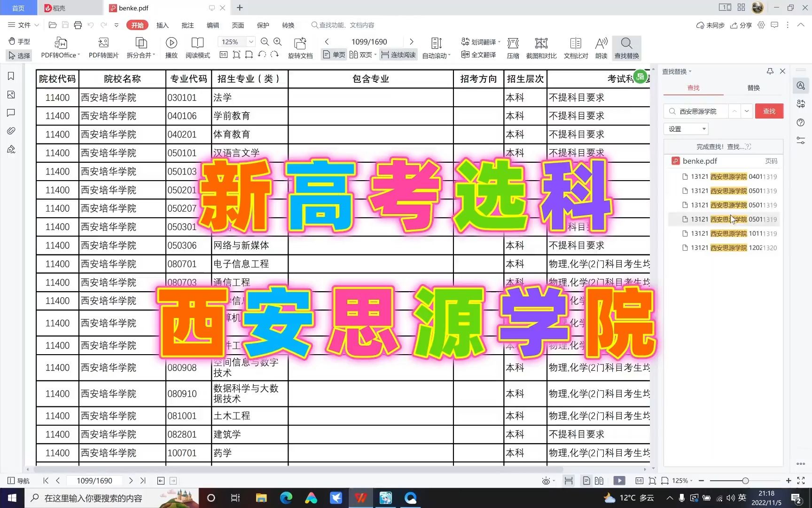Viewport: 812px width, 508px height.
Task: Switch to 阅读模式 reading mode
Action: 198,48
